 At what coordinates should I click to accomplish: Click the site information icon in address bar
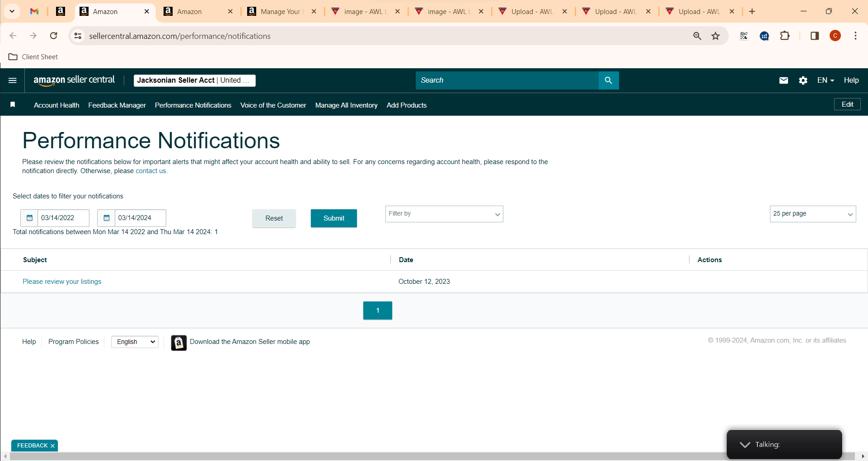(78, 36)
